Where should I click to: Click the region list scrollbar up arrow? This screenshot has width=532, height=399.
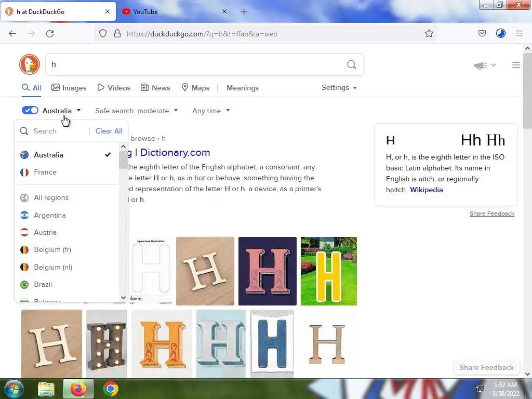click(123, 147)
